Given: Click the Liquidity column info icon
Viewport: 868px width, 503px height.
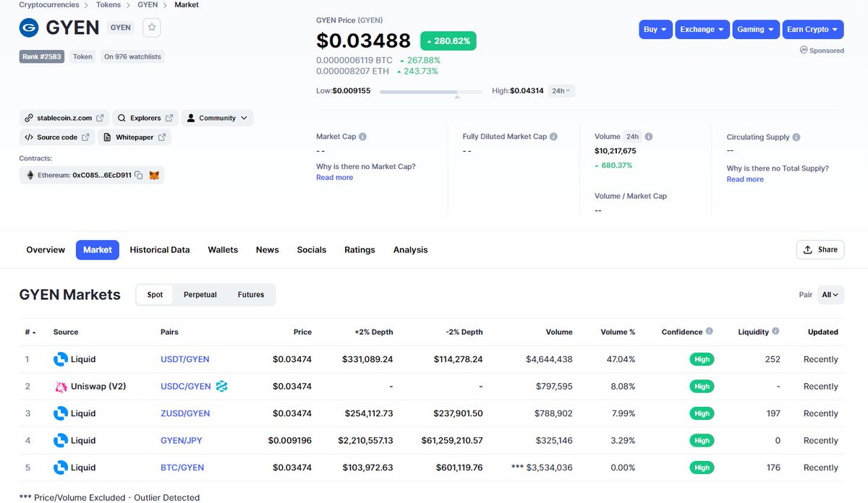Looking at the screenshot, I should [775, 331].
